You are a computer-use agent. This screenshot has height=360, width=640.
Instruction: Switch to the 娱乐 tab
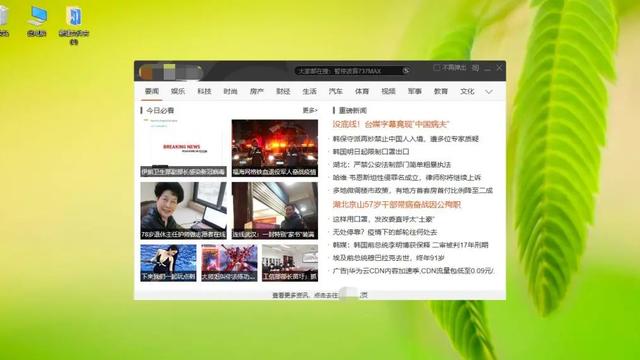click(178, 91)
